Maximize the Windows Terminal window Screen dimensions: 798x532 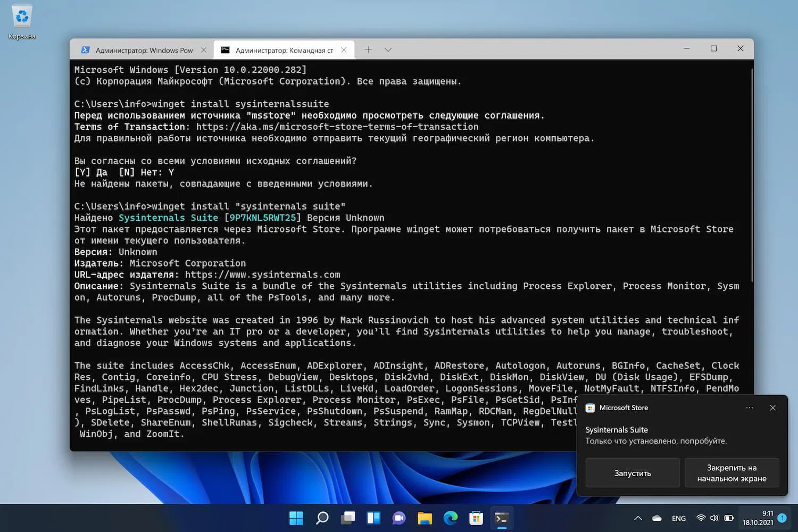(x=713, y=48)
